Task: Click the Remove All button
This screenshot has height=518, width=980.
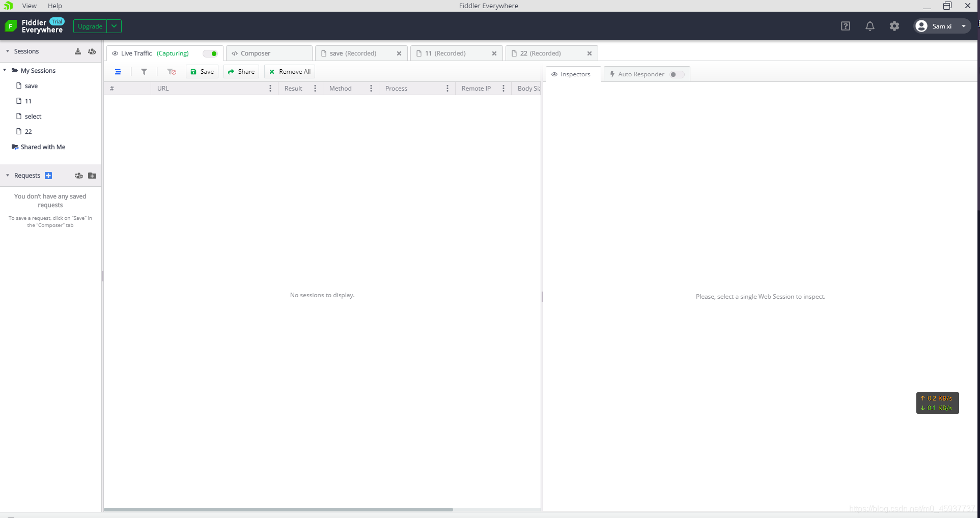Action: tap(290, 72)
